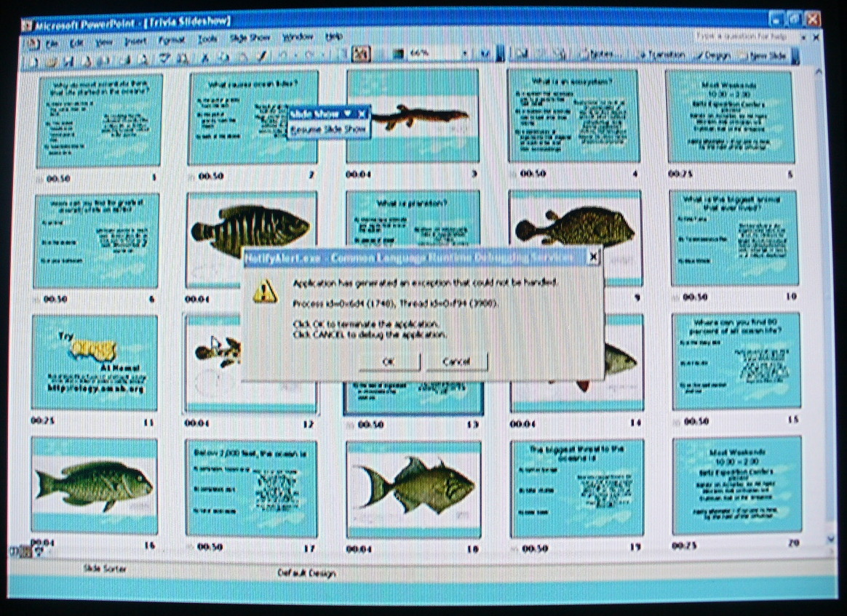Select slide 10 'biggest animal' thumbnail
847x616 pixels.
tap(733, 238)
